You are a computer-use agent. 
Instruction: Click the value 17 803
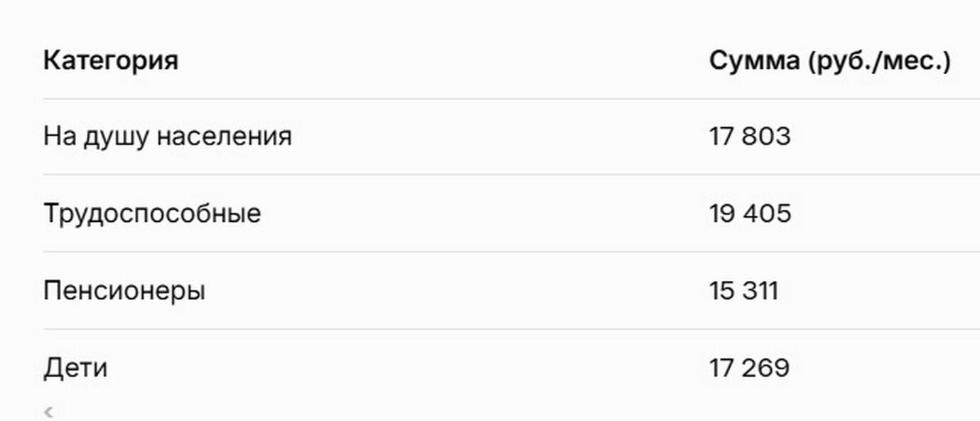pyautogui.click(x=750, y=136)
